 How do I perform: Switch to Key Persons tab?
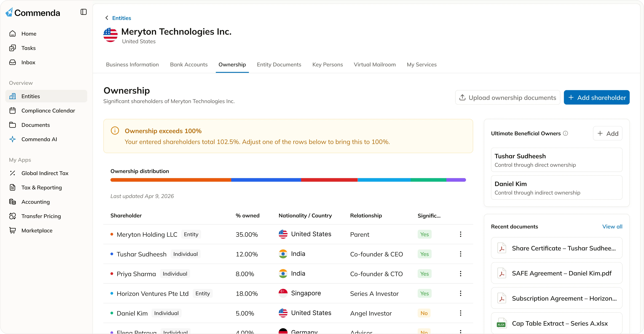point(328,65)
